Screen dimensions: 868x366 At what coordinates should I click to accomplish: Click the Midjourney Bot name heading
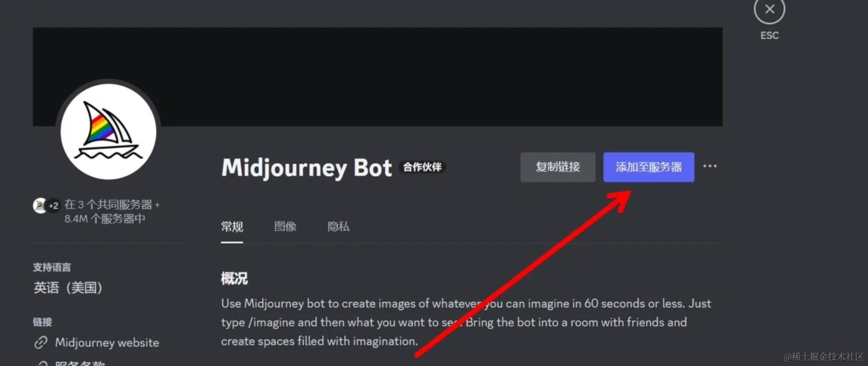307,168
